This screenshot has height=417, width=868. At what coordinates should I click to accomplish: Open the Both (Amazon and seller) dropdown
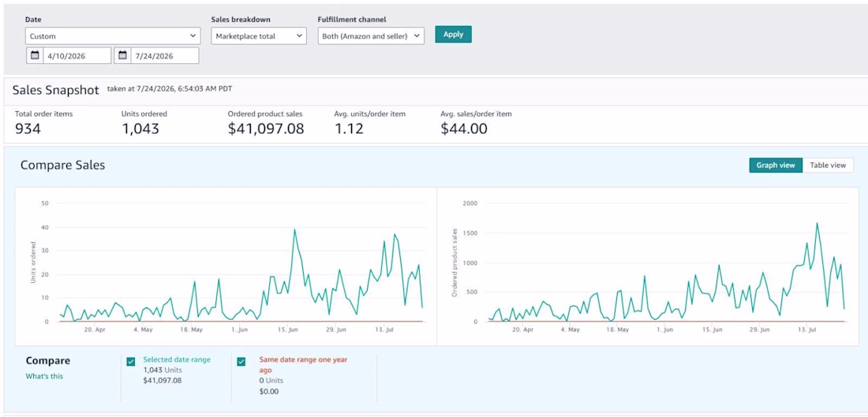coord(371,36)
